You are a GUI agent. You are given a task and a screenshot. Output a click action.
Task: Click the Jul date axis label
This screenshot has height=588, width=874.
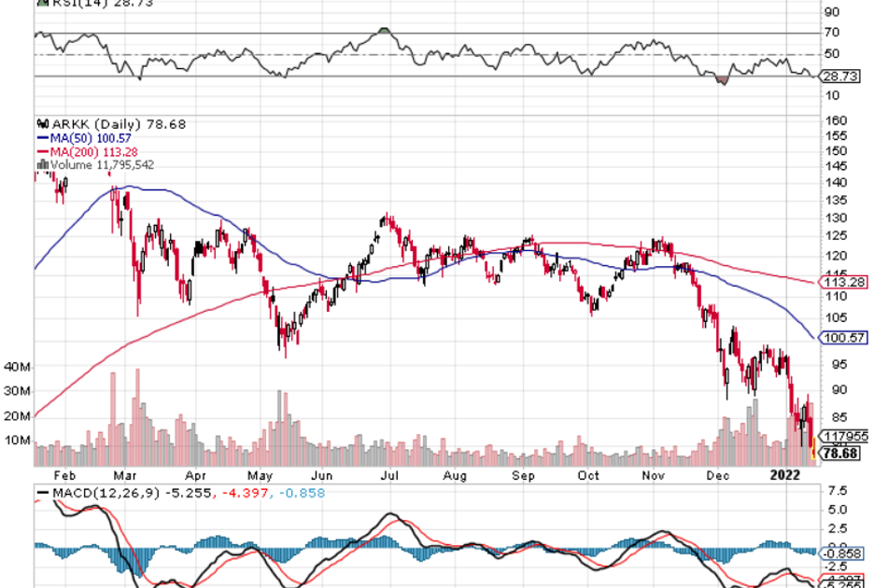pos(389,475)
